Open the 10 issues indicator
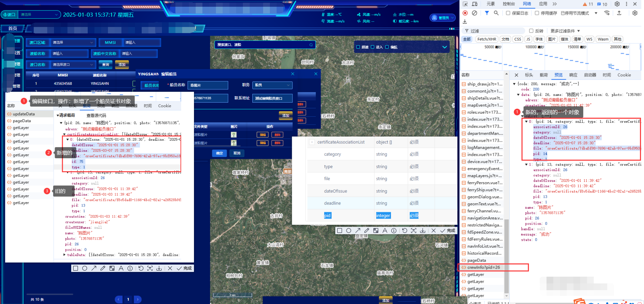This screenshot has height=304, width=644. 602,4
